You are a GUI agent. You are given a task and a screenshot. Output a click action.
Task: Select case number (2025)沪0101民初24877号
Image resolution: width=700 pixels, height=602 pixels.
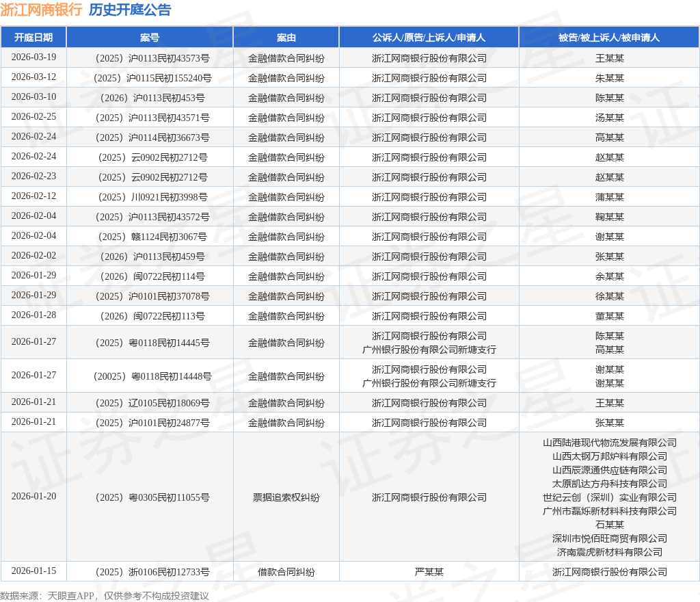pyautogui.click(x=152, y=423)
